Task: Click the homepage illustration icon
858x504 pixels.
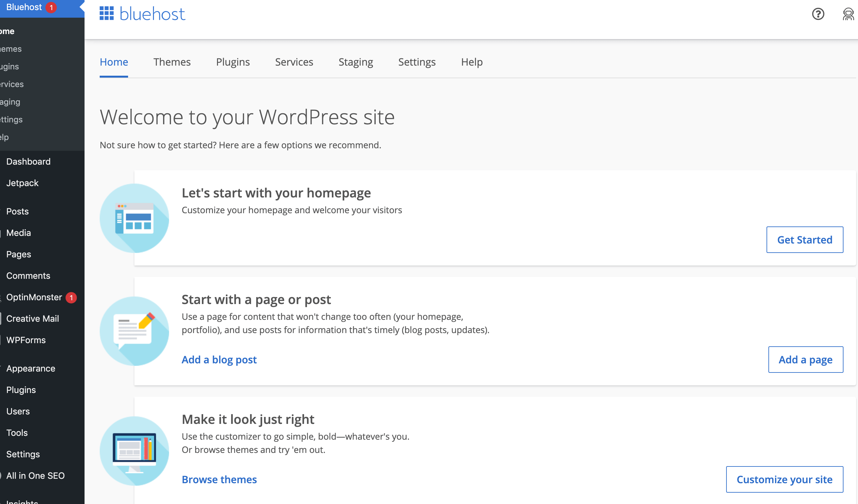Action: (134, 218)
